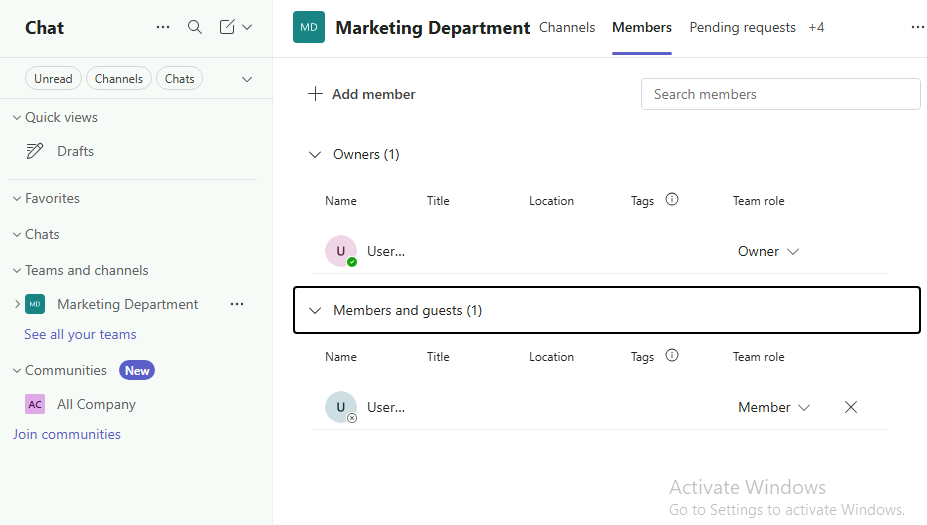Select the Channels filter chip
Viewport: 927px width, 525px height.
click(x=119, y=79)
